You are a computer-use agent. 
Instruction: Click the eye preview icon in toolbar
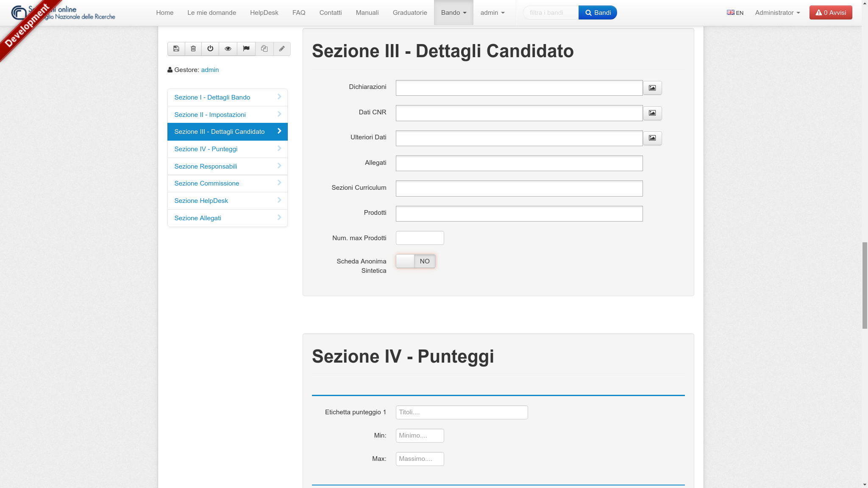coord(228,49)
